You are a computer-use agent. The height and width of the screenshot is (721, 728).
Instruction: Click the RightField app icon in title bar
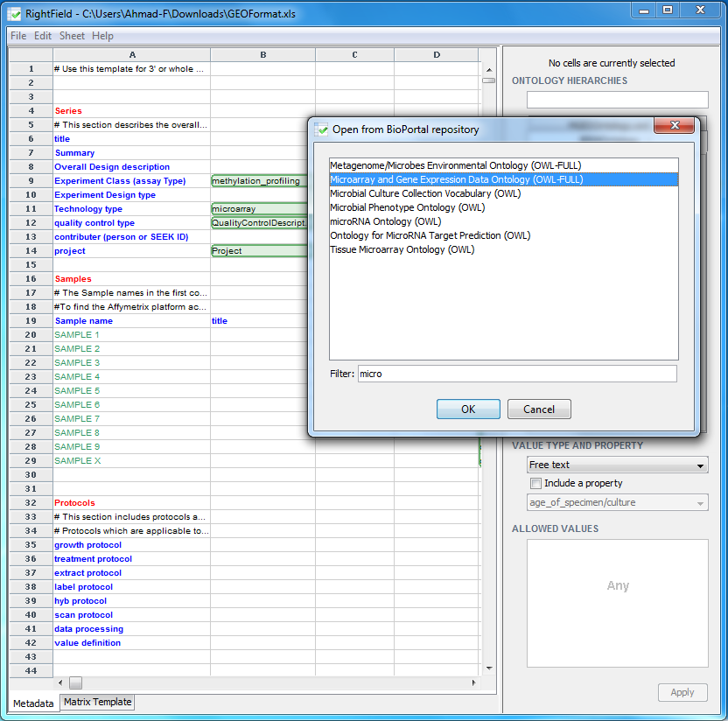[15, 10]
